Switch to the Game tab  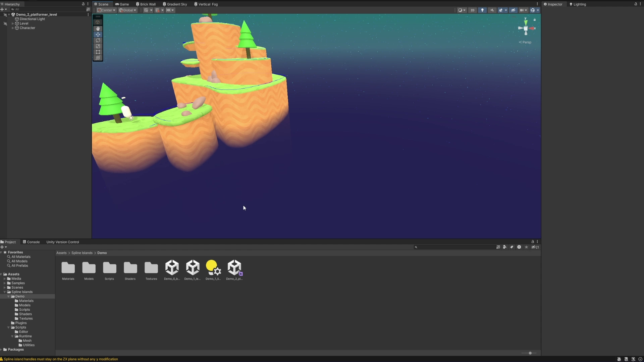coord(122,4)
